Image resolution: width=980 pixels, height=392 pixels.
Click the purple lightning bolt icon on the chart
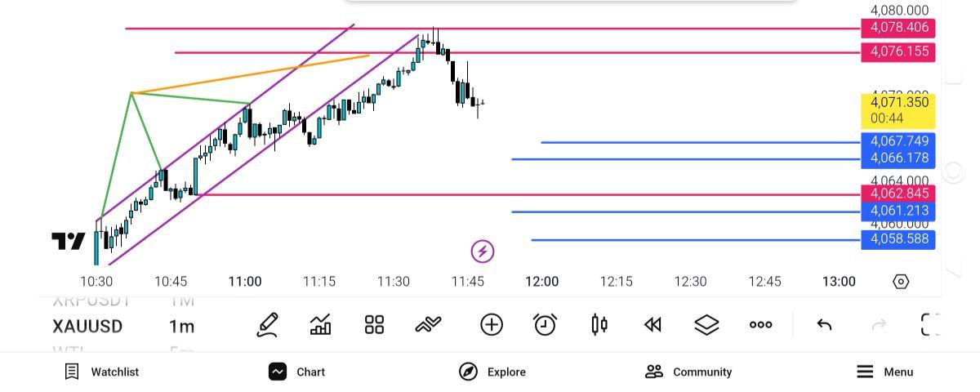point(483,251)
